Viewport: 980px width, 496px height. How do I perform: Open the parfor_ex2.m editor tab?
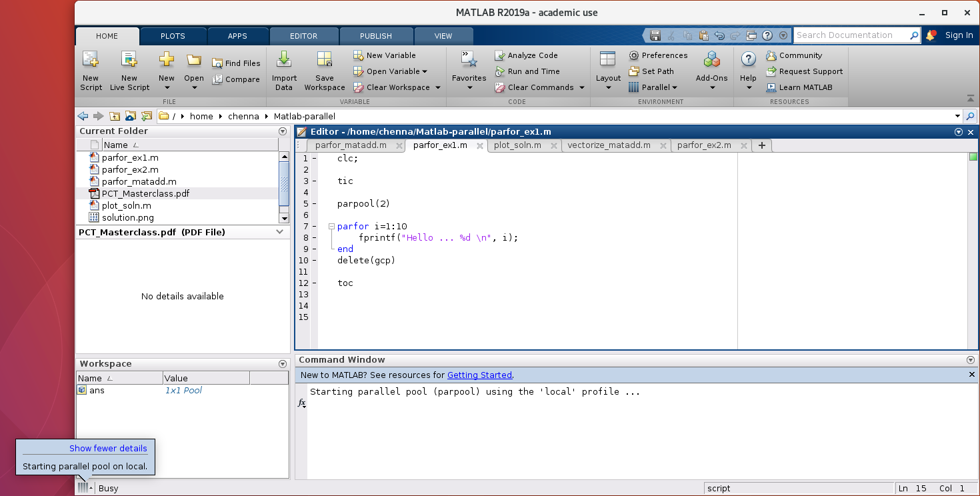point(704,145)
